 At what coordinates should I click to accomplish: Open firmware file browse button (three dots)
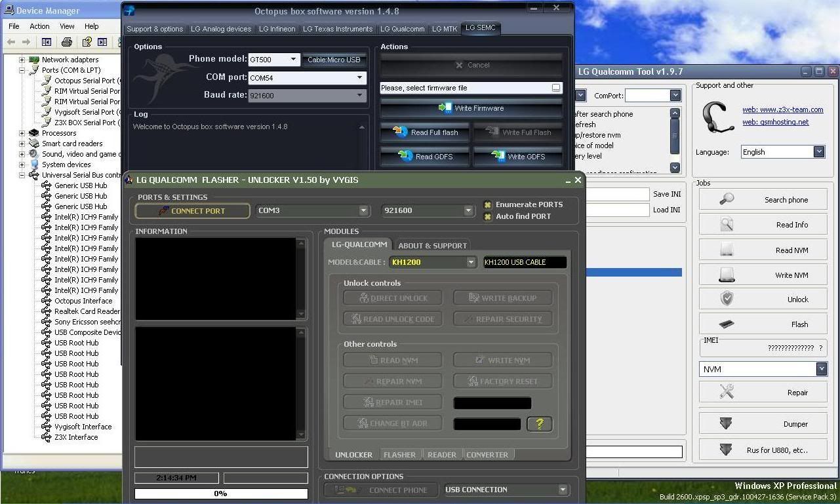click(556, 88)
